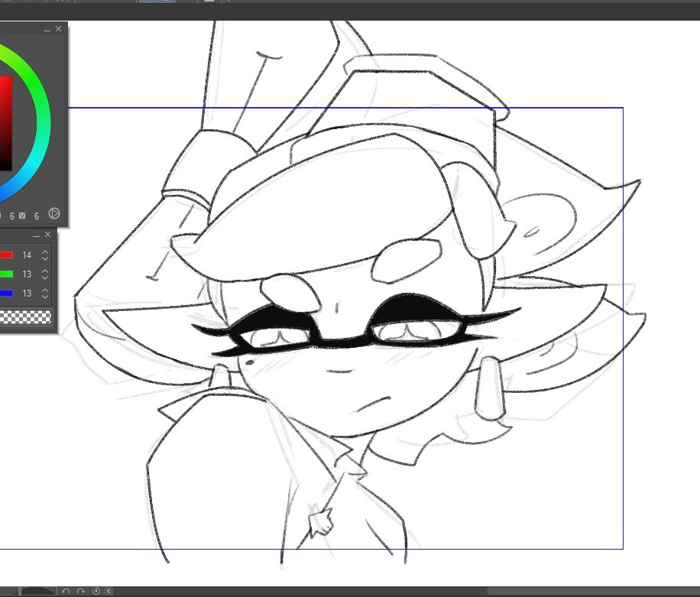The image size is (700, 597).
Task: Minimize the RGB color slider panel
Action: click(x=37, y=235)
